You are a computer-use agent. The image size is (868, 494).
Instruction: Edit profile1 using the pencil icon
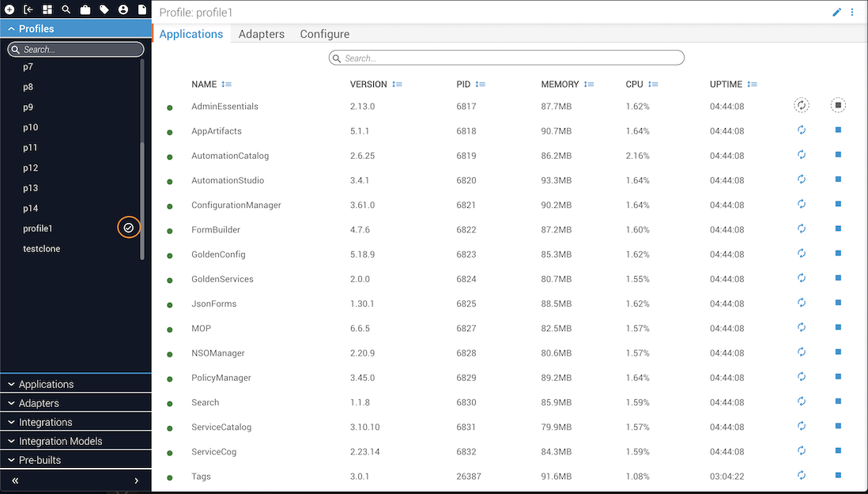[x=837, y=13]
